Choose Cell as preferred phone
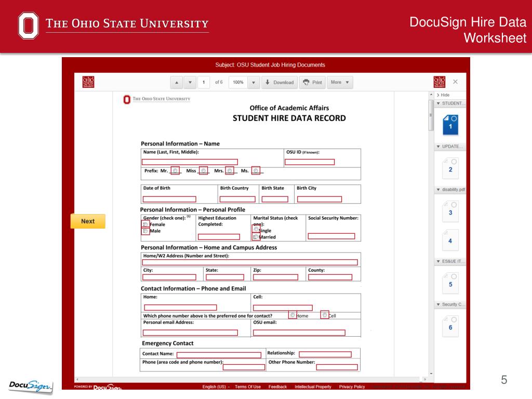 click(x=325, y=315)
